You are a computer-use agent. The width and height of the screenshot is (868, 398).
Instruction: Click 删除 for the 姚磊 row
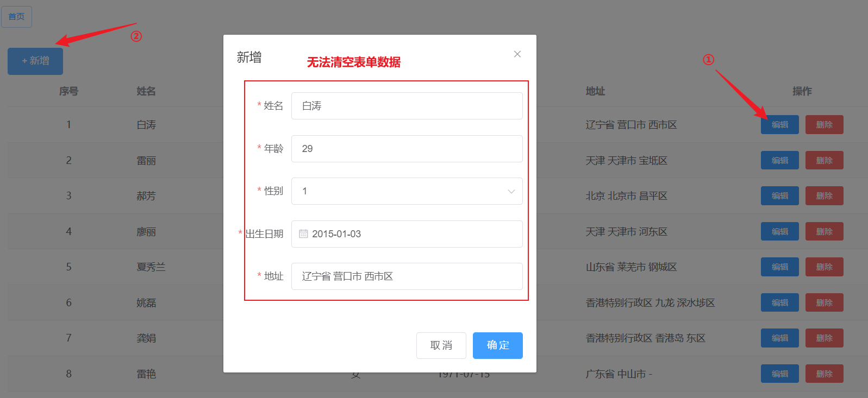click(x=825, y=303)
